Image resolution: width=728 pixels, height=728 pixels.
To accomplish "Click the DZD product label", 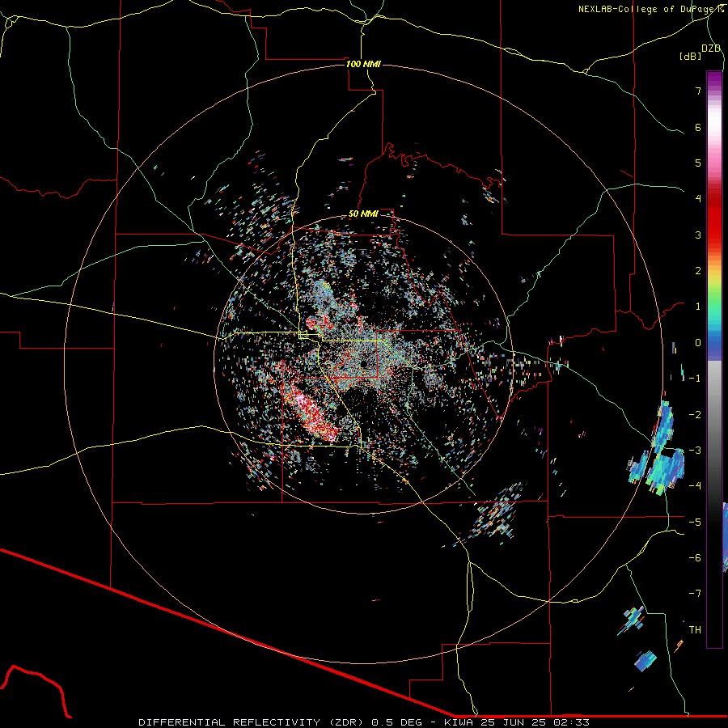I will 711,49.
